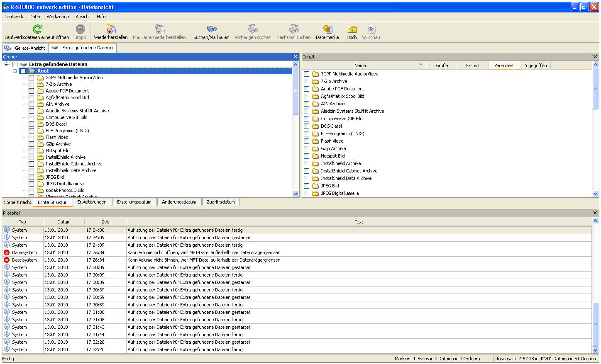Screen dimensions: 601x364
Task: Check the 'Extra gefundene Dateien' tree checkbox
Action: pos(15,64)
